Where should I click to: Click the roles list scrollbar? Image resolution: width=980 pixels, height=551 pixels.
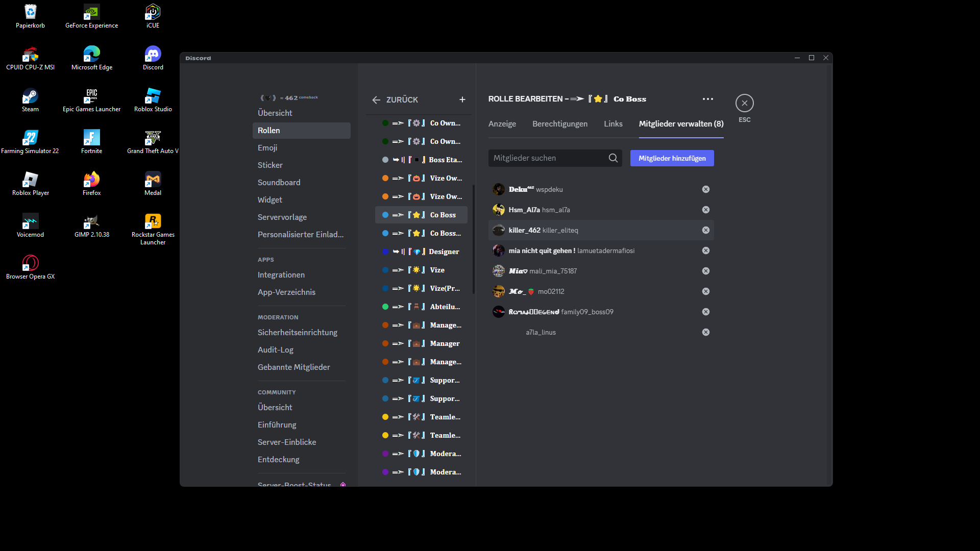click(x=474, y=240)
